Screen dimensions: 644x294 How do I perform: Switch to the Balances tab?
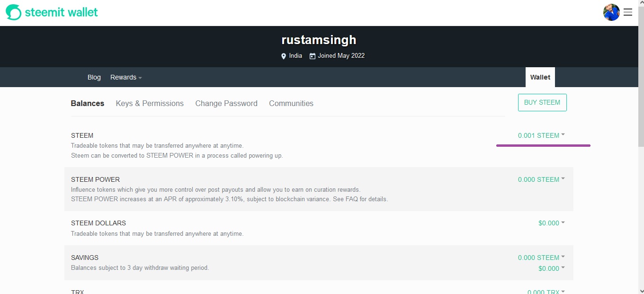pyautogui.click(x=88, y=103)
